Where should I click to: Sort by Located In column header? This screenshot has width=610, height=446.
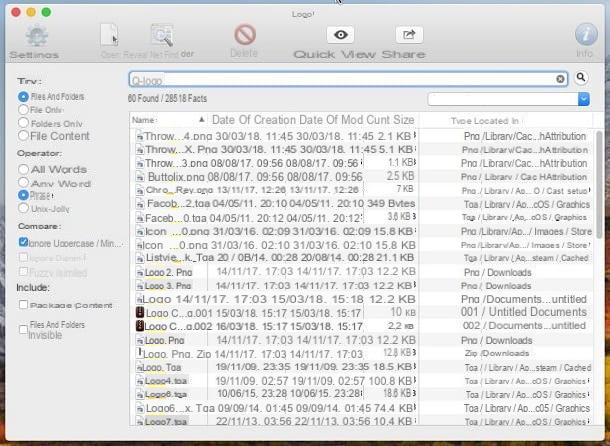point(495,121)
